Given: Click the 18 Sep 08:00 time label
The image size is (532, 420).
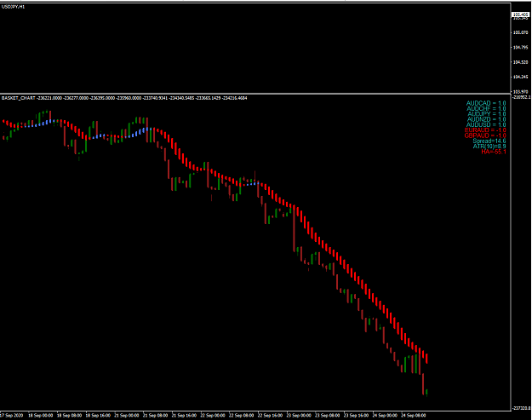Looking at the screenshot, I should (x=69, y=415).
